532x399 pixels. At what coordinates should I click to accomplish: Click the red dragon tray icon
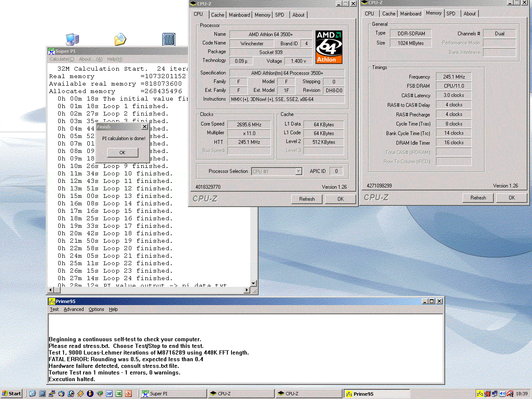[488, 394]
